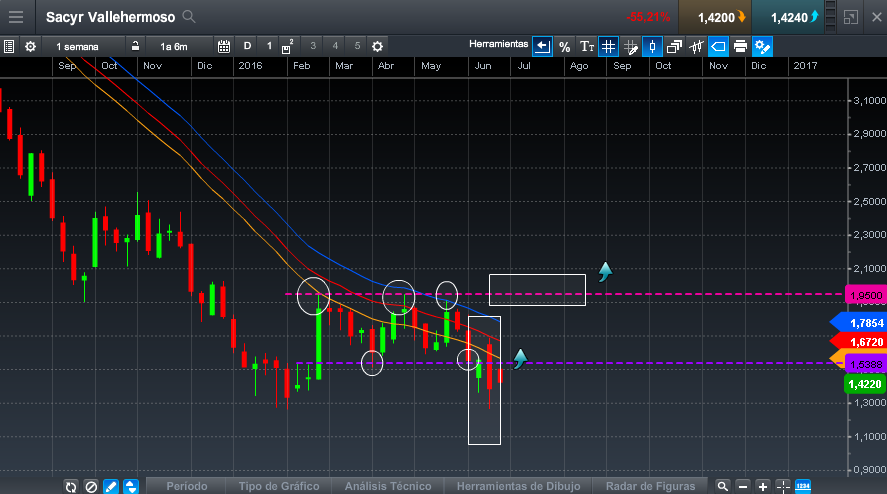Select the grid drawing pencil tool

point(630,46)
